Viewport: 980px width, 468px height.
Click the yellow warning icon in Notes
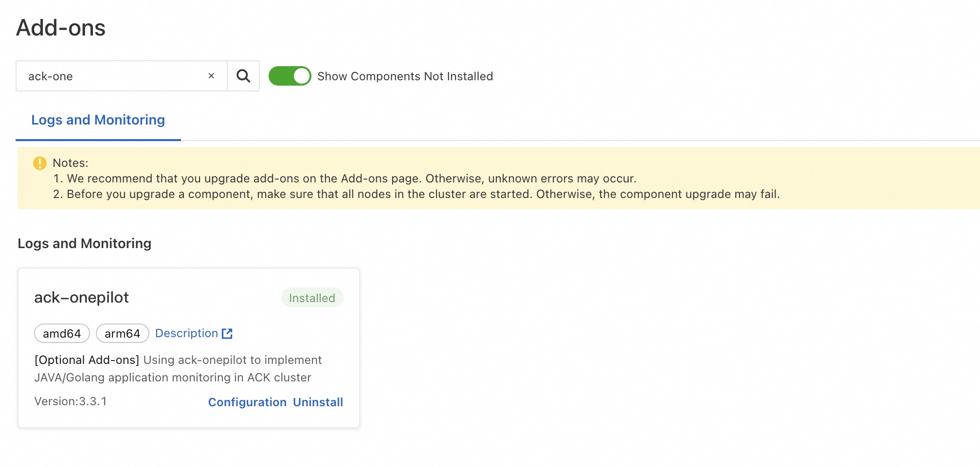(x=39, y=163)
